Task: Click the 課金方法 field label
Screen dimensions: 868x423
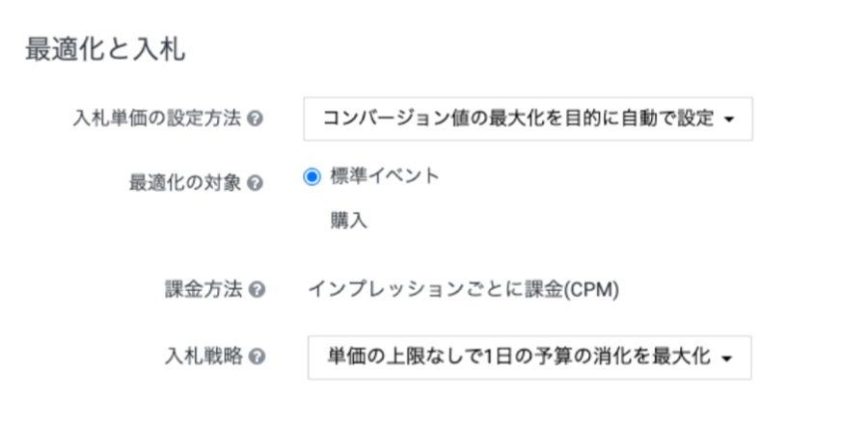Action: tap(203, 289)
